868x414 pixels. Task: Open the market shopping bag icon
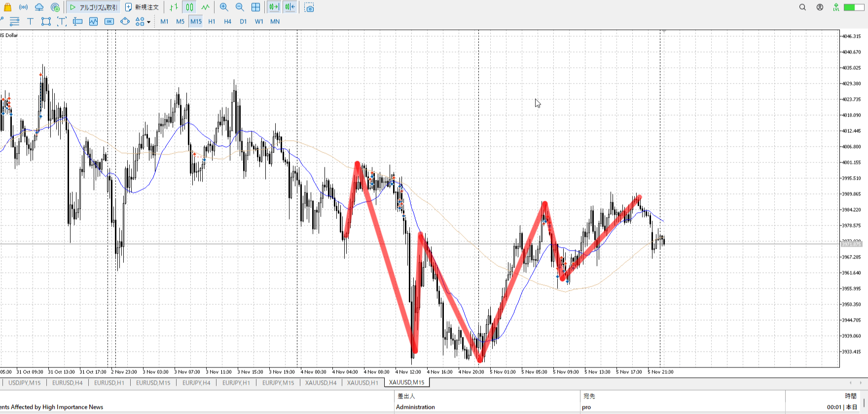(7, 7)
